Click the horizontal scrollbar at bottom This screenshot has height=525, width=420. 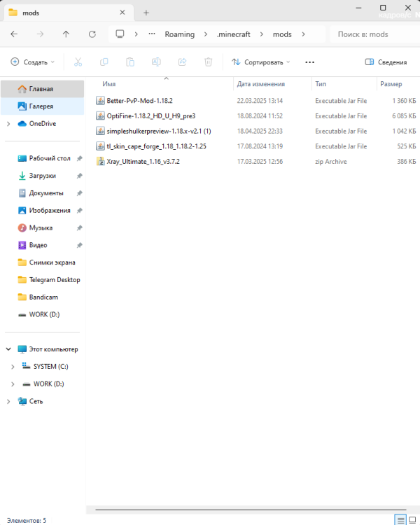[251, 510]
